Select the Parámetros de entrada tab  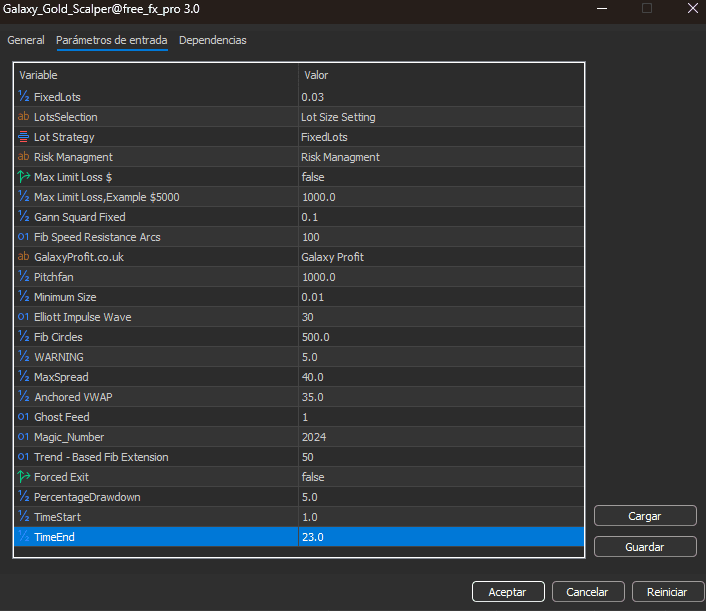(112, 40)
